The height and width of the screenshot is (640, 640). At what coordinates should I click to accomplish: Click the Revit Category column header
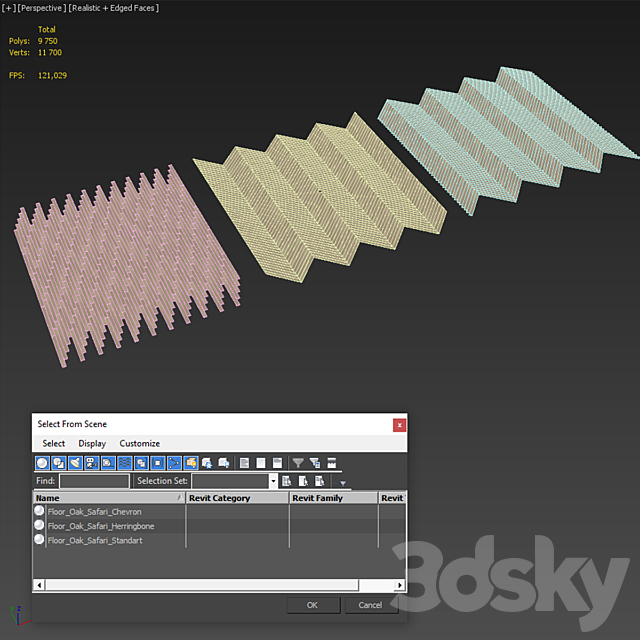coord(238,498)
